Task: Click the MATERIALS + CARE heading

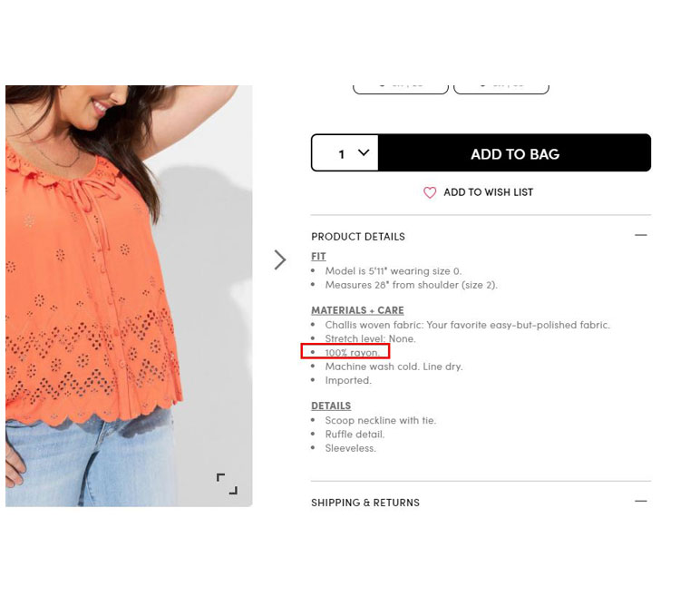Action: [357, 310]
